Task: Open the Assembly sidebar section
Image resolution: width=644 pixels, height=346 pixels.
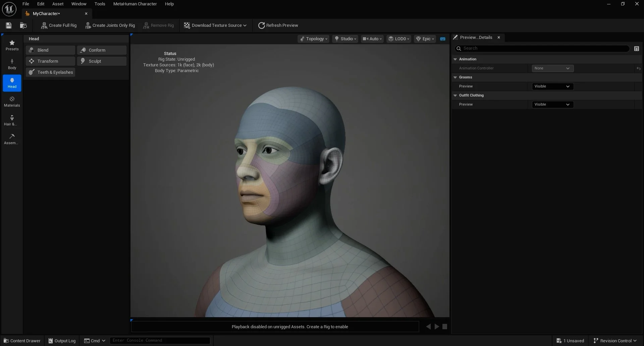Action: pos(12,139)
